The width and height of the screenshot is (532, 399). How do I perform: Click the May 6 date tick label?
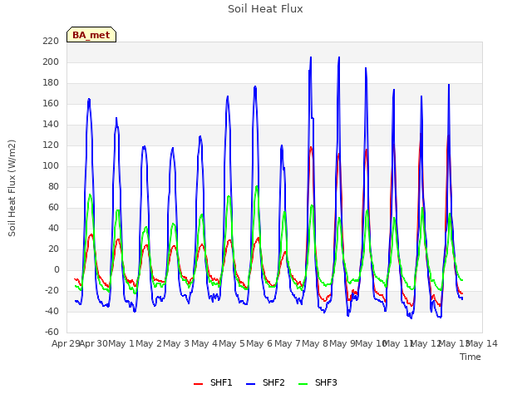click(259, 343)
